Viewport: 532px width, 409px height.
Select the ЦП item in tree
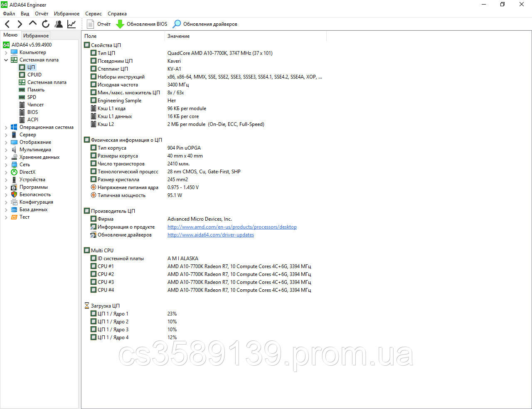tap(31, 67)
